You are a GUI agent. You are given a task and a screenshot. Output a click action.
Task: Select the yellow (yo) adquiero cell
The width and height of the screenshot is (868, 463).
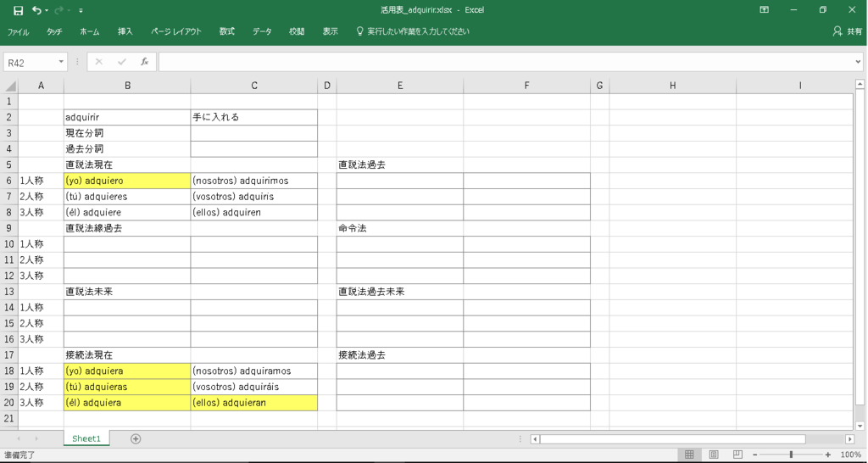pyautogui.click(x=127, y=181)
